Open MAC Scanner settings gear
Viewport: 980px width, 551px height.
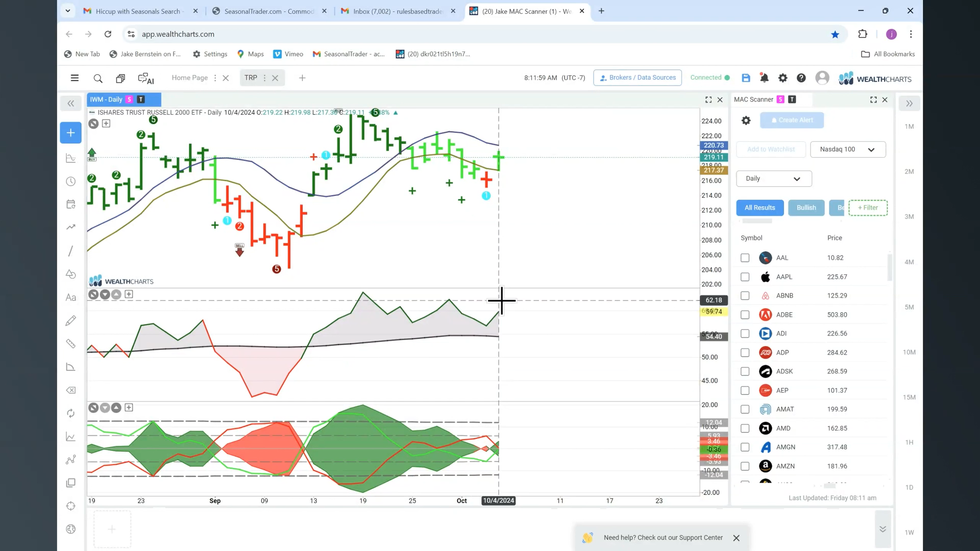(746, 120)
